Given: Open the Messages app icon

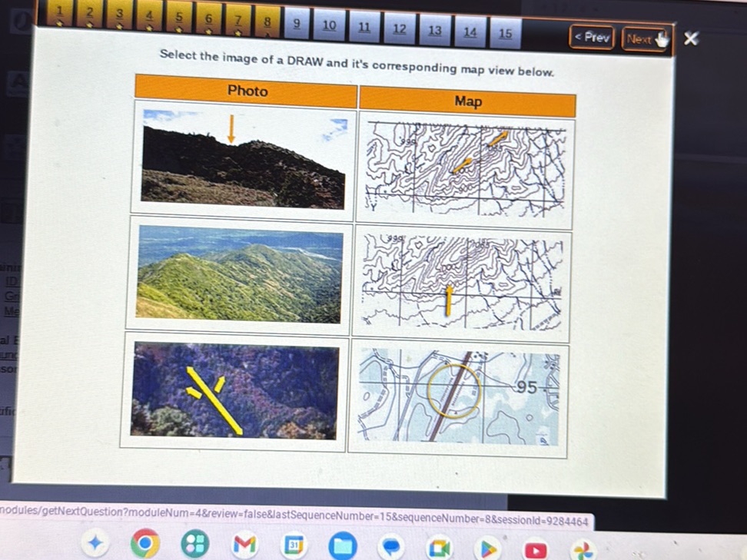Looking at the screenshot, I should (392, 547).
